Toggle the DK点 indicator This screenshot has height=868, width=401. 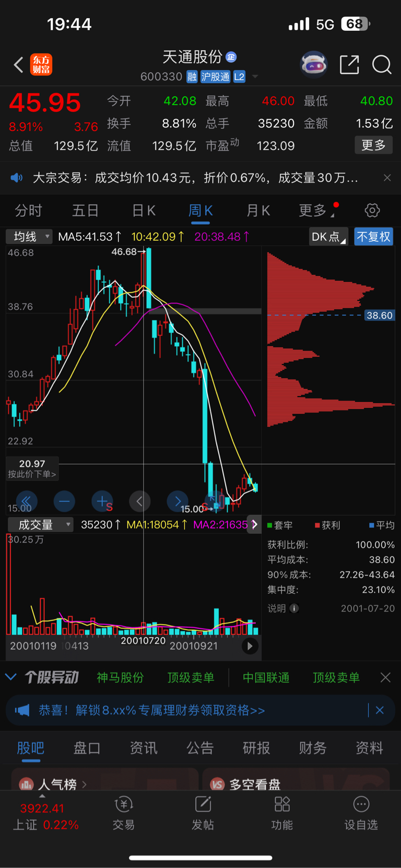(328, 237)
